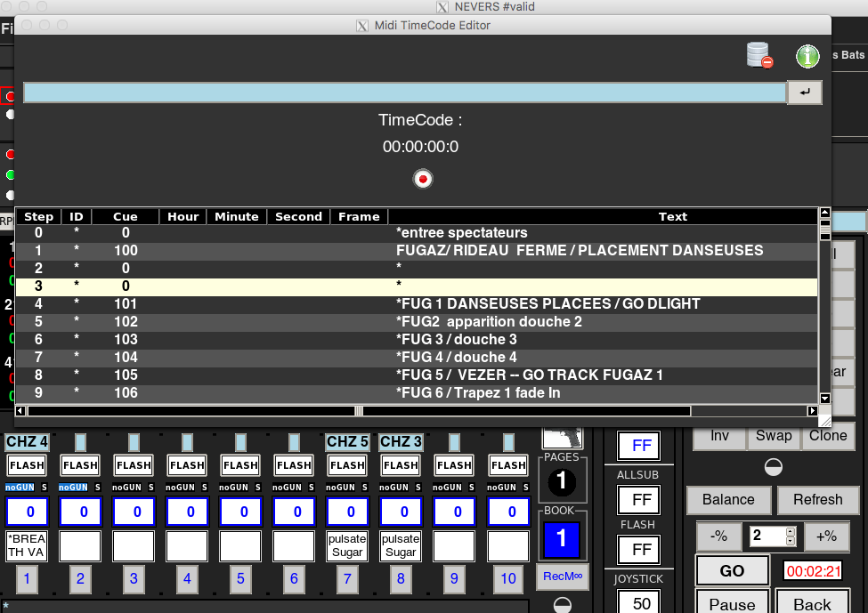Image resolution: width=868 pixels, height=613 pixels.
Task: Toggle the red TimeCode record button
Action: click(423, 179)
